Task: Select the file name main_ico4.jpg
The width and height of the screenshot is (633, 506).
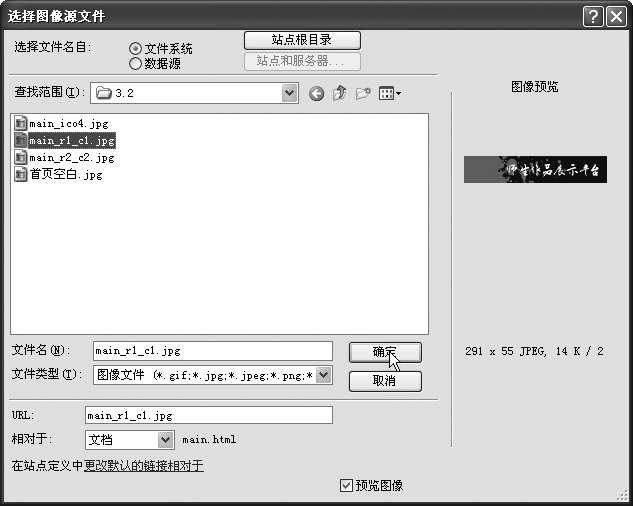Action: [x=69, y=124]
